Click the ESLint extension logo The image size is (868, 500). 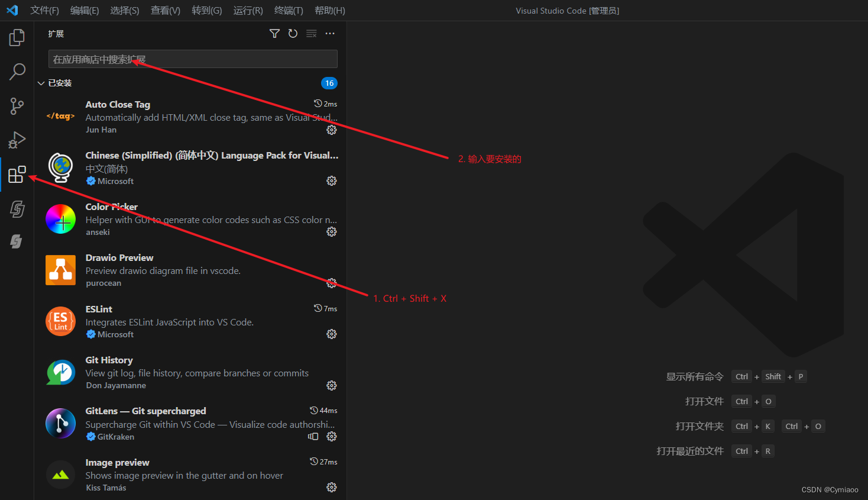click(x=60, y=321)
